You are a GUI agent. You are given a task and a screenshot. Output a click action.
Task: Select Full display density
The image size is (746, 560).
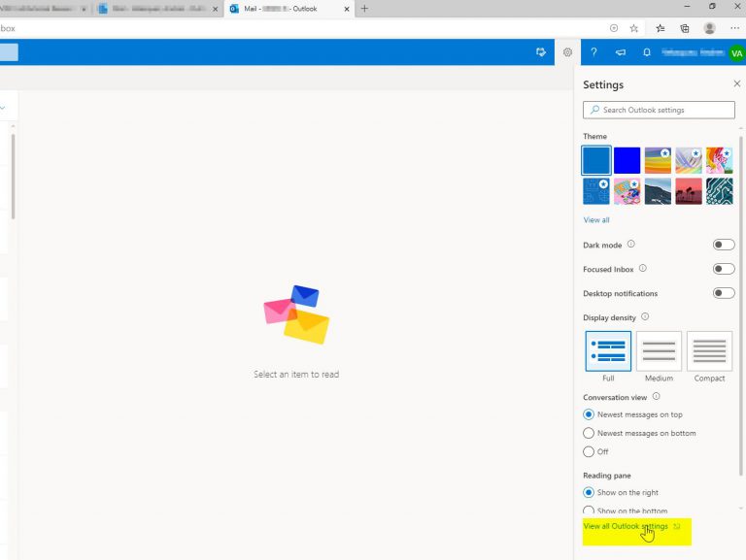pyautogui.click(x=608, y=351)
